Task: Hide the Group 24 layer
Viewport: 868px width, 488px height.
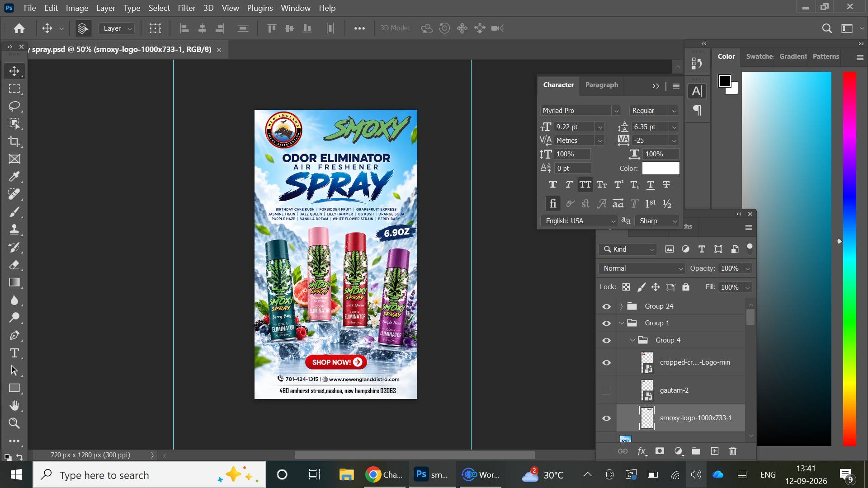Action: click(x=607, y=306)
